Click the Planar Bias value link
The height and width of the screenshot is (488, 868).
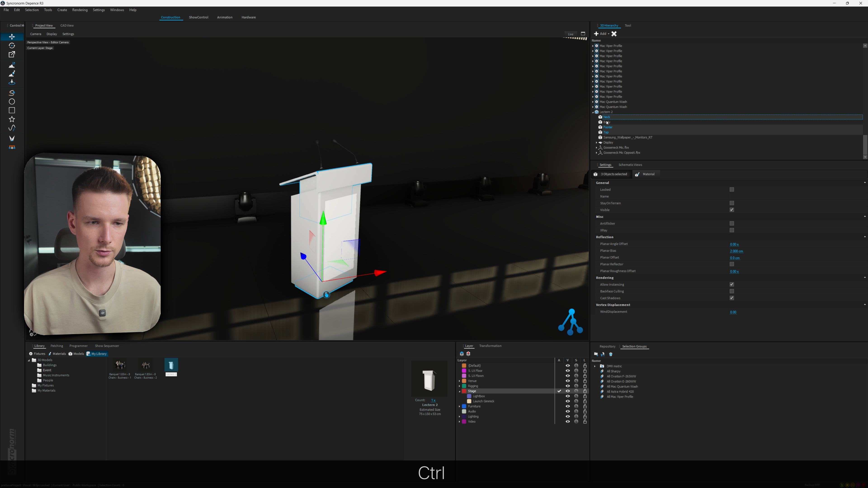736,251
